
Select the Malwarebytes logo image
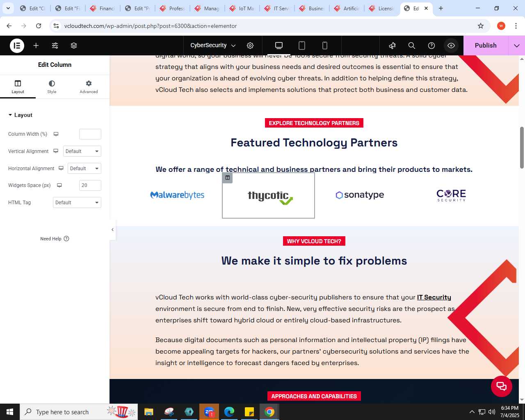click(x=177, y=195)
